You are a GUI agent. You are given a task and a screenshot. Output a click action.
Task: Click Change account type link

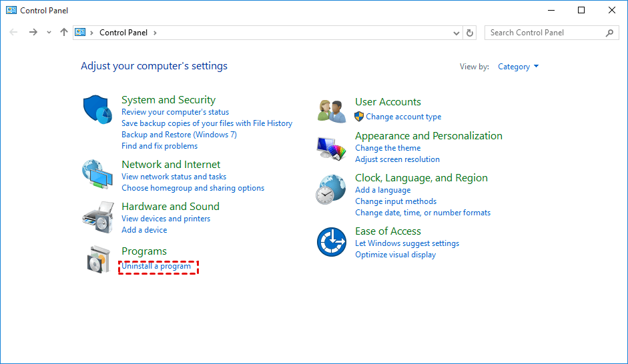(x=404, y=117)
